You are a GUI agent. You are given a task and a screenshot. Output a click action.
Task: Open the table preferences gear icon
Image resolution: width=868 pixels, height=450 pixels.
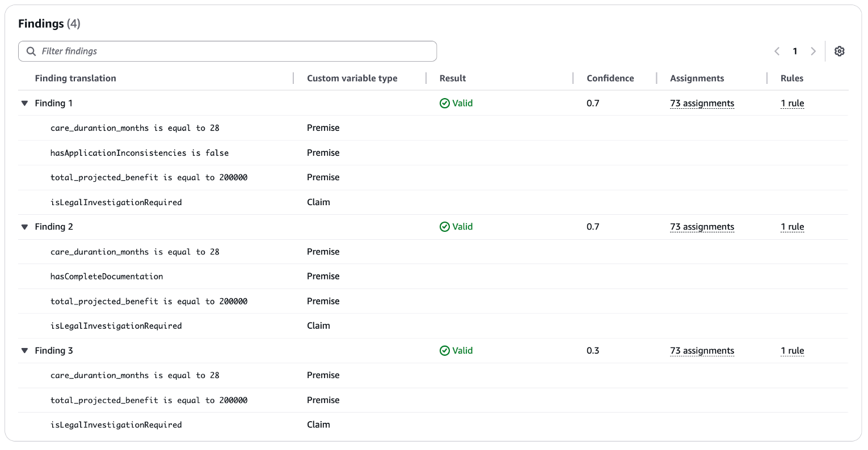(840, 51)
